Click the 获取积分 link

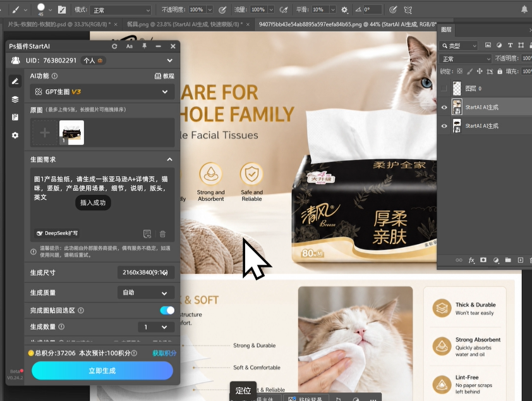[164, 353]
